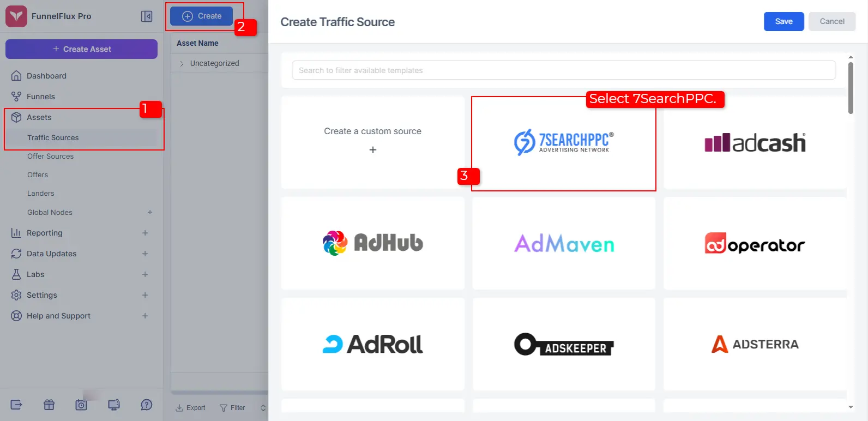
Task: Collapse the sidebar with the panel toggle icon
Action: point(147,16)
